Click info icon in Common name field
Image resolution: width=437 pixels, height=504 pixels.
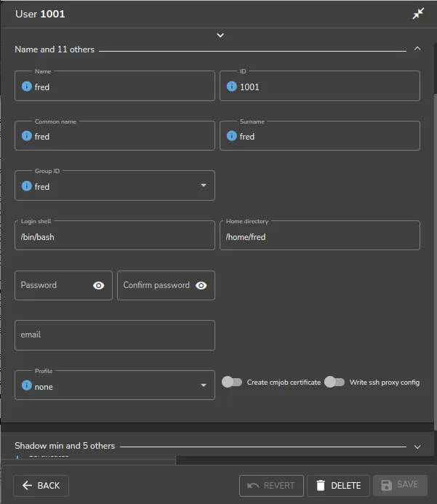coord(27,136)
